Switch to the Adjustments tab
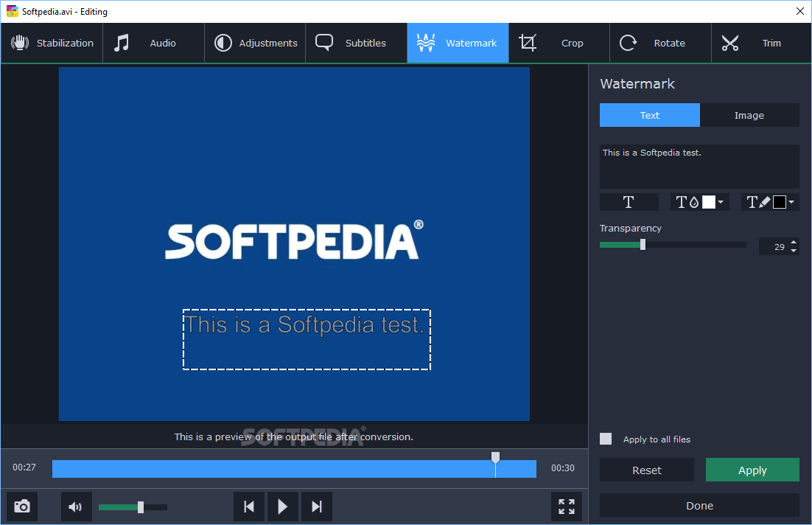The width and height of the screenshot is (812, 525). click(x=255, y=43)
